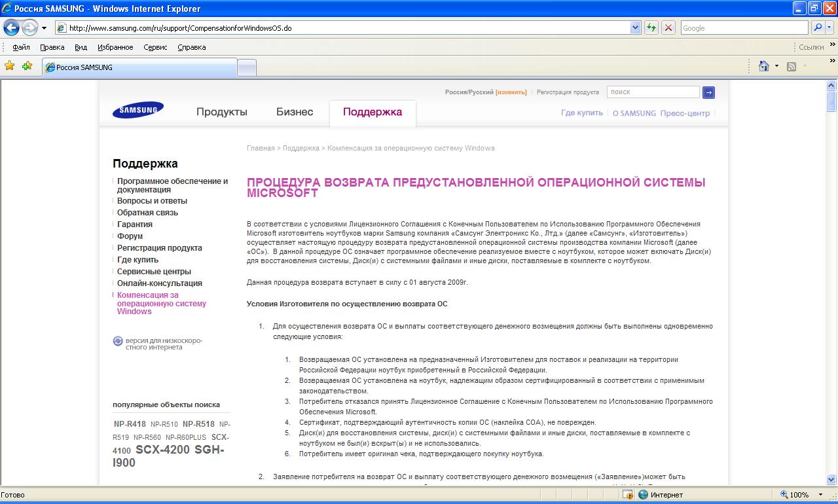Open Обратная связь sidebar link
838x504 pixels.
[x=147, y=213]
